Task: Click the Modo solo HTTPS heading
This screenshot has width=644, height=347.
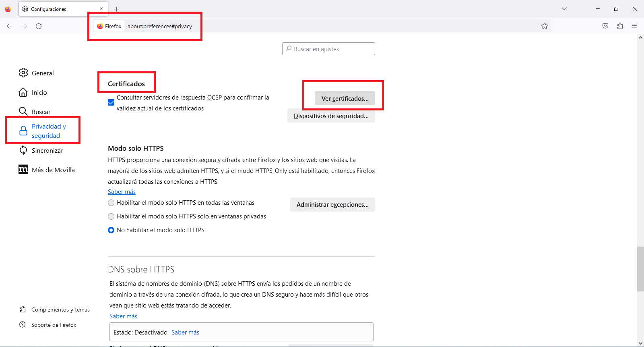Action: tap(136, 148)
